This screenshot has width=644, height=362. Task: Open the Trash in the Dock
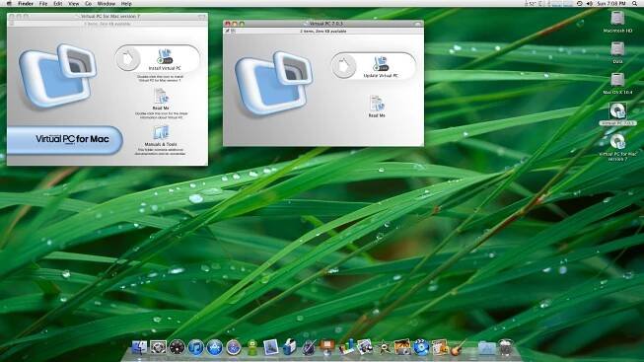pyautogui.click(x=506, y=347)
